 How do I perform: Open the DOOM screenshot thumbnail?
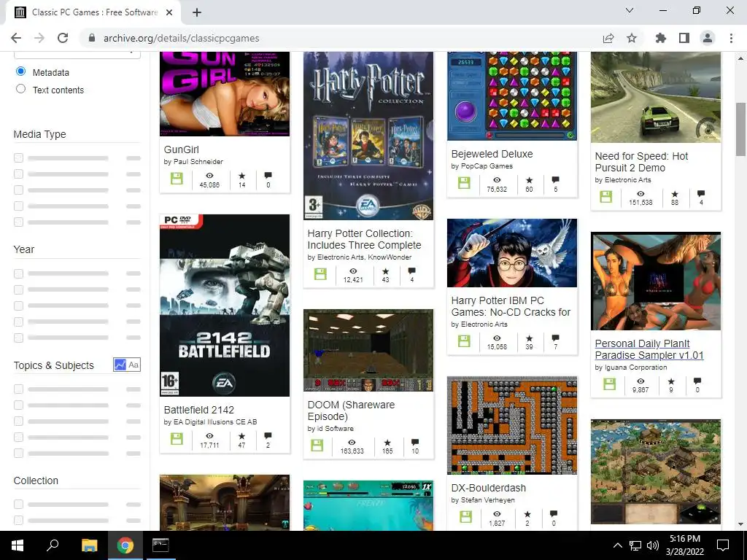click(x=368, y=351)
